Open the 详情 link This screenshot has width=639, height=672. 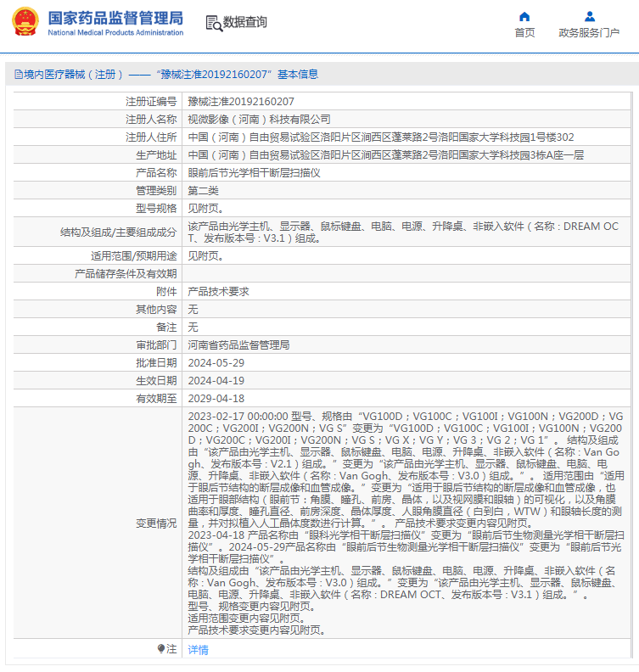click(198, 650)
